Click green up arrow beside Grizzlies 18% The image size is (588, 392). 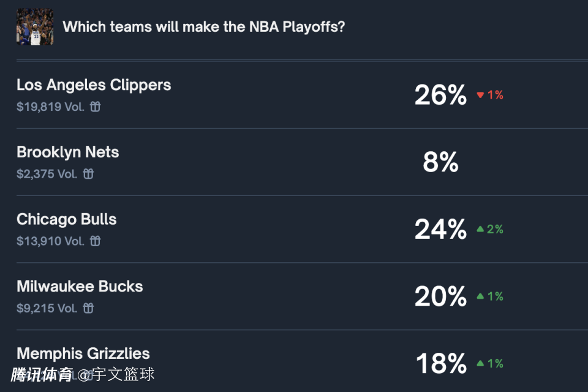pyautogui.click(x=480, y=363)
